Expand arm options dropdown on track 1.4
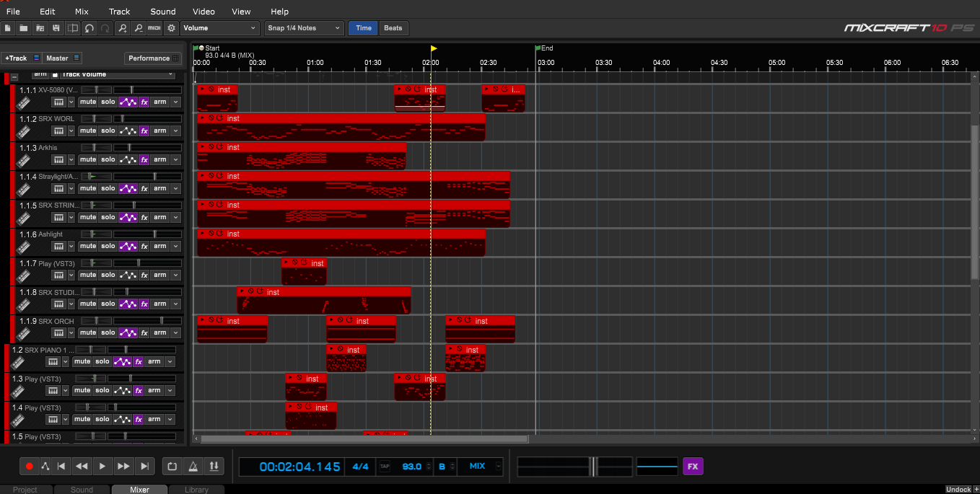This screenshot has width=980, height=494. [x=170, y=419]
